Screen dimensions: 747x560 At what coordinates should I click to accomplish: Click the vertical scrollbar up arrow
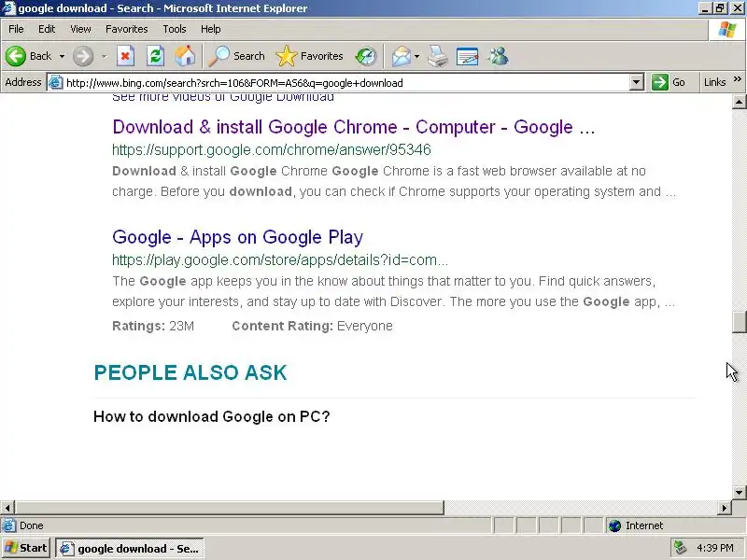pyautogui.click(x=739, y=102)
